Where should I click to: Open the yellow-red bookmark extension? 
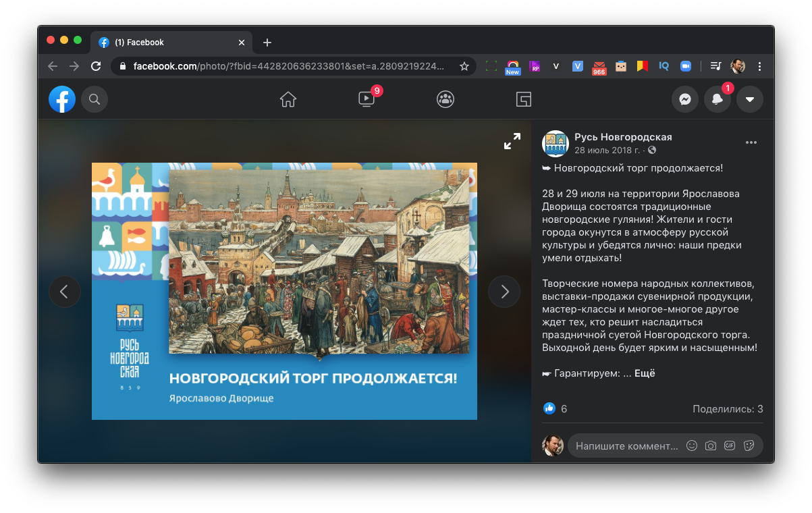pos(643,66)
